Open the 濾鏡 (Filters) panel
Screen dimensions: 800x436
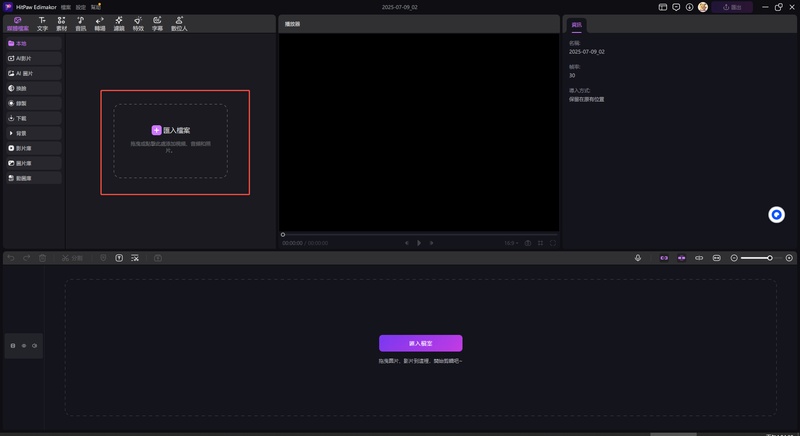(119, 24)
